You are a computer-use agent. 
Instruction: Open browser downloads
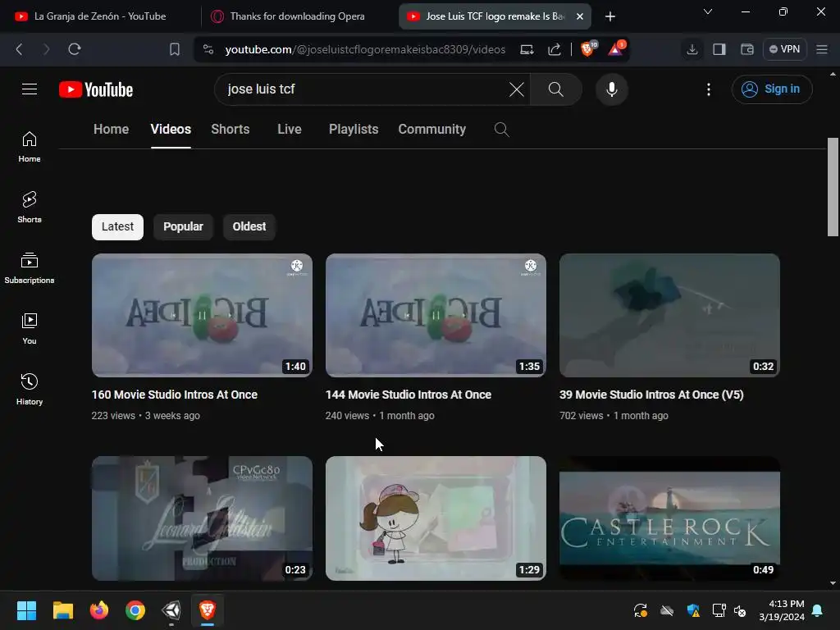(x=692, y=49)
